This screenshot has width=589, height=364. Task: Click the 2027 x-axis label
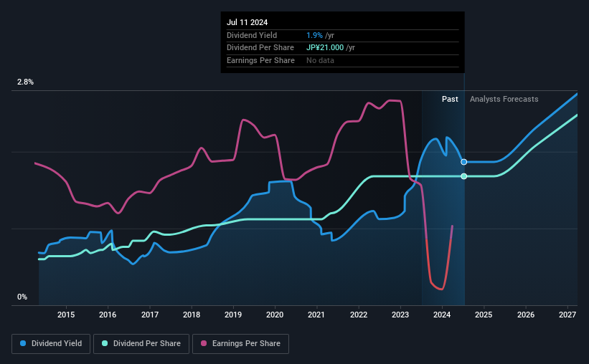click(567, 315)
